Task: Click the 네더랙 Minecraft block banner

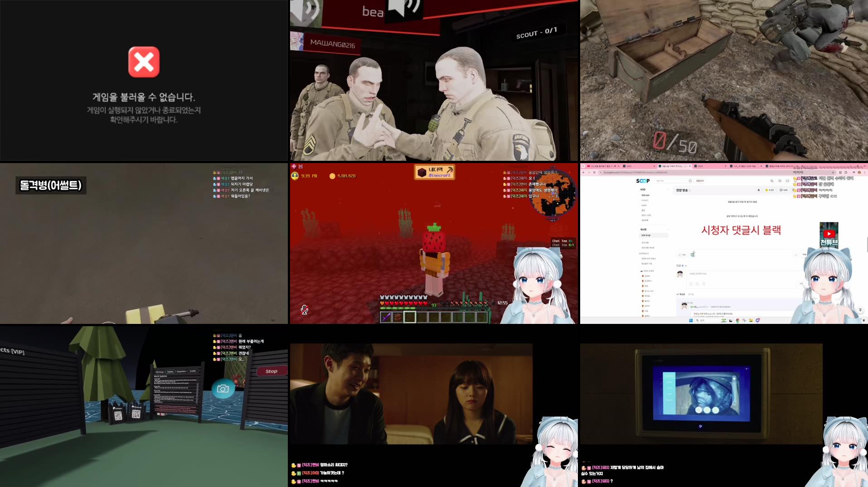Action: 434,172
